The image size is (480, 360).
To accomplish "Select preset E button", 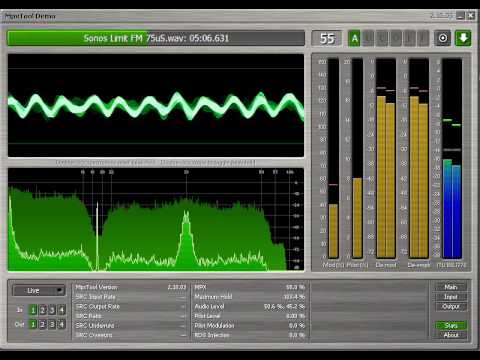I will [409, 39].
